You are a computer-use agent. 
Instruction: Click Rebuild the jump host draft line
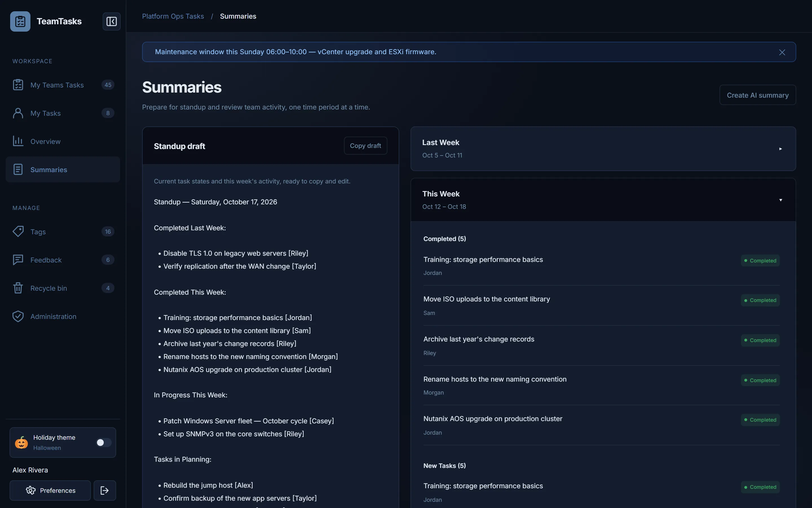coord(208,485)
